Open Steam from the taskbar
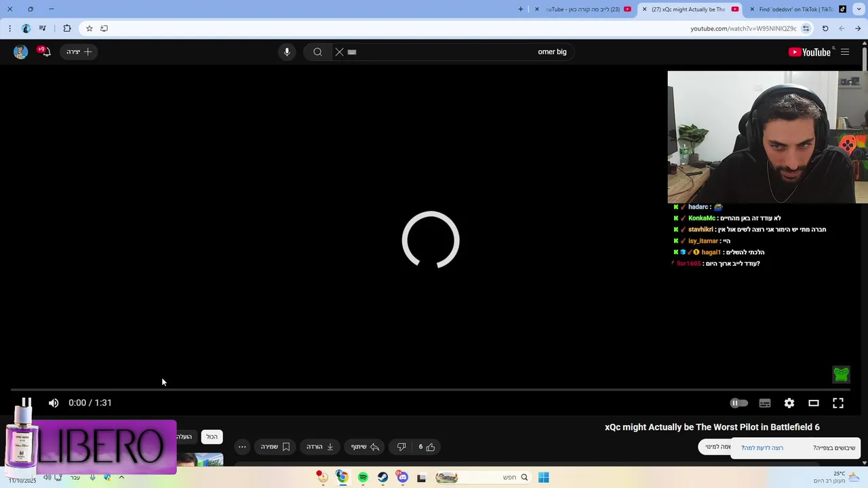 coord(382,478)
